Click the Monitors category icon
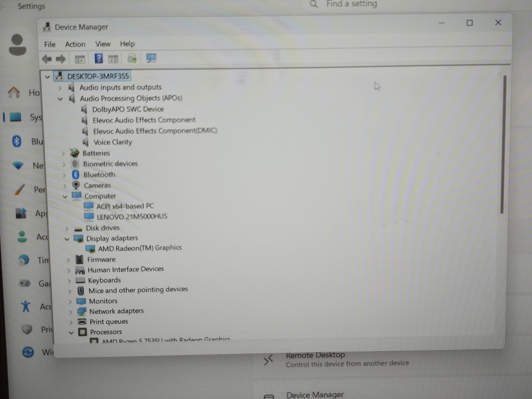 [x=81, y=301]
